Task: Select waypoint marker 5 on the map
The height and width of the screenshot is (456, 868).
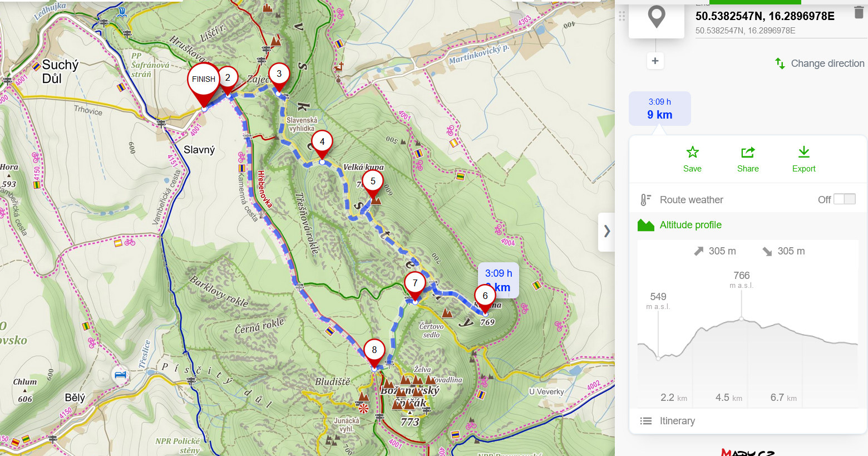Action: 373,182
